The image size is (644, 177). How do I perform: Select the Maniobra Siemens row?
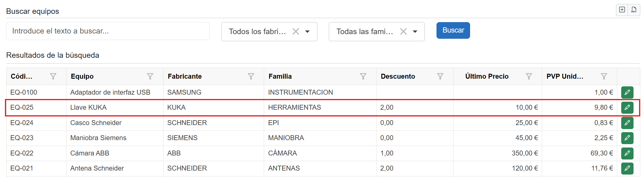(x=99, y=138)
